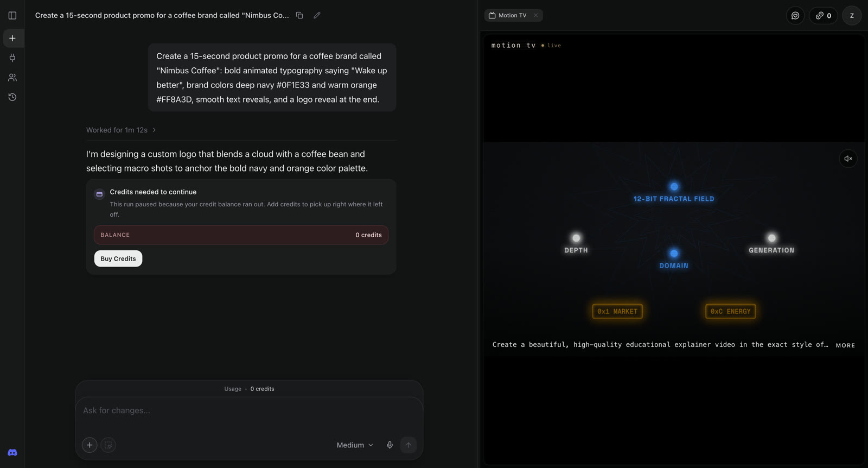Image resolution: width=868 pixels, height=468 pixels.
Task: Unmute the Motion TV video
Action: tap(848, 159)
